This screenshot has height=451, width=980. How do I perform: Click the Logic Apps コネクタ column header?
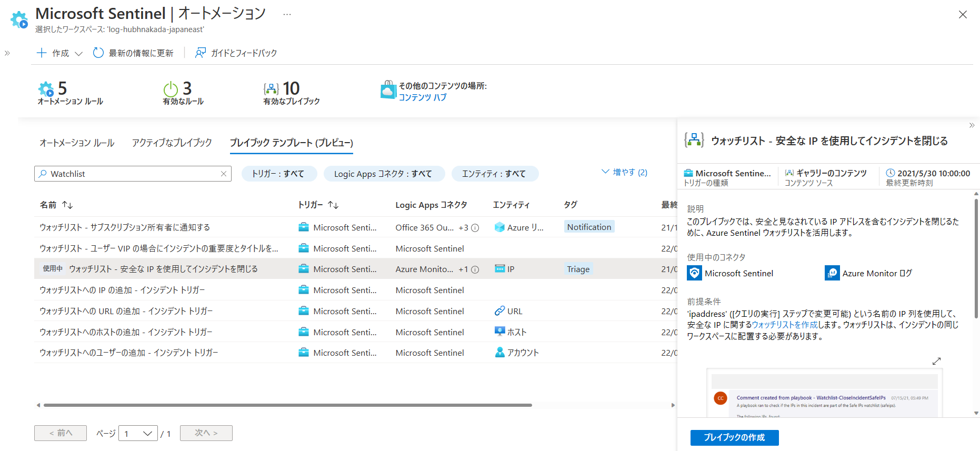tap(432, 205)
